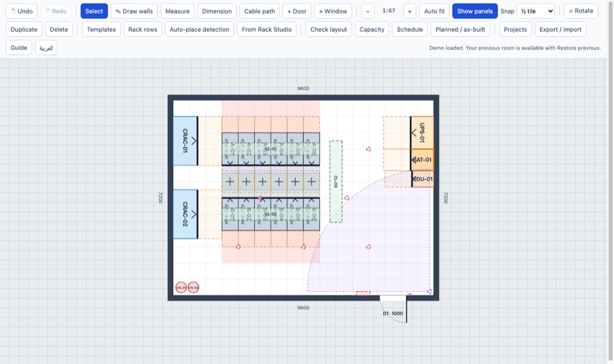Toggle Planned / as-built mode
This screenshot has width=614, height=364.
point(460,29)
